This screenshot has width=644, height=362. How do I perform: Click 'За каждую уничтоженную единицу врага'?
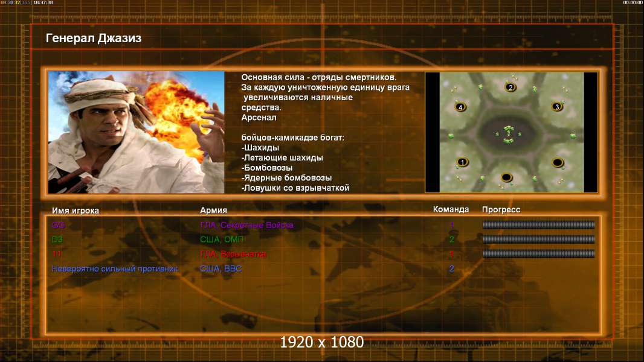pyautogui.click(x=325, y=87)
